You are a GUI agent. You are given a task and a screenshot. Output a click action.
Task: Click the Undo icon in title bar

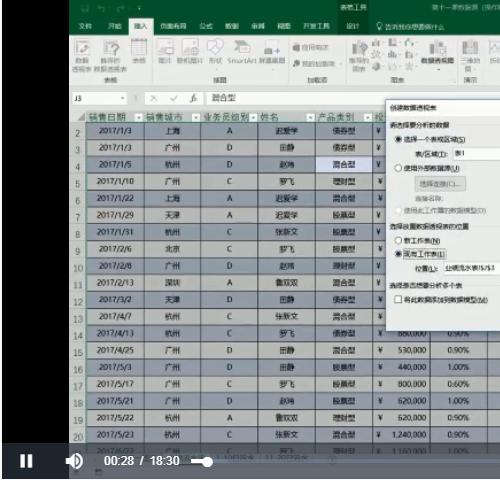coord(102,8)
